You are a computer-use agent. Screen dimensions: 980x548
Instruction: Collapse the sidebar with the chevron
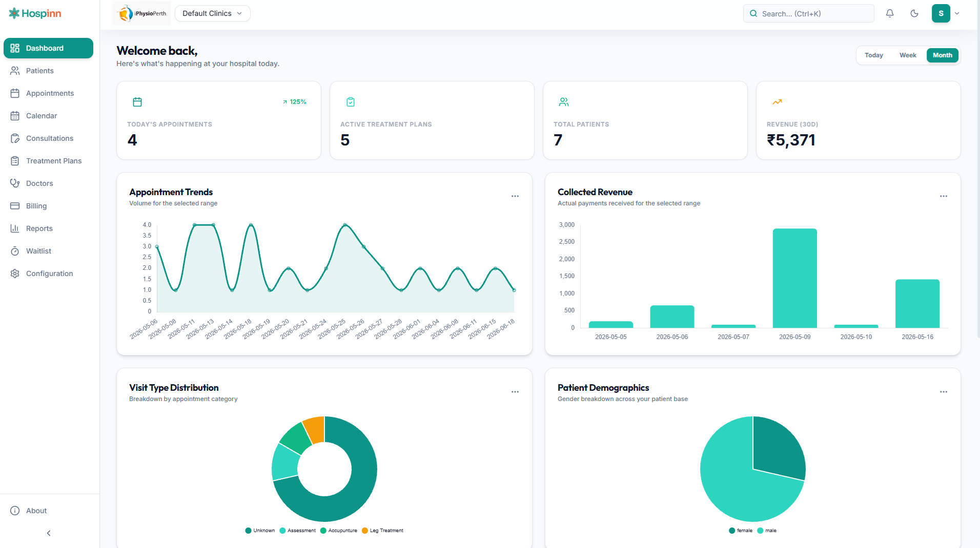click(49, 533)
